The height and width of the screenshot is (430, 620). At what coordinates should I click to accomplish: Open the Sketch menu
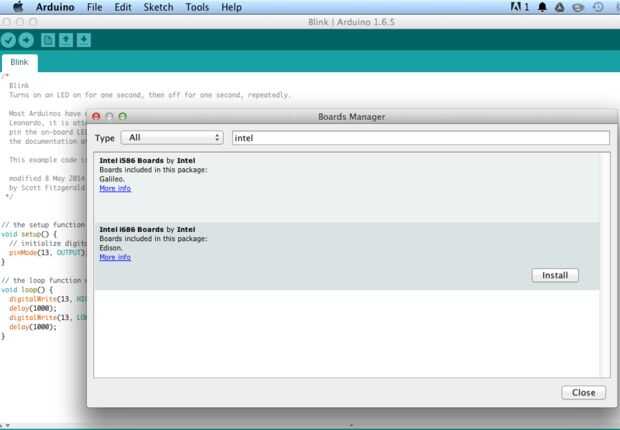(x=158, y=7)
